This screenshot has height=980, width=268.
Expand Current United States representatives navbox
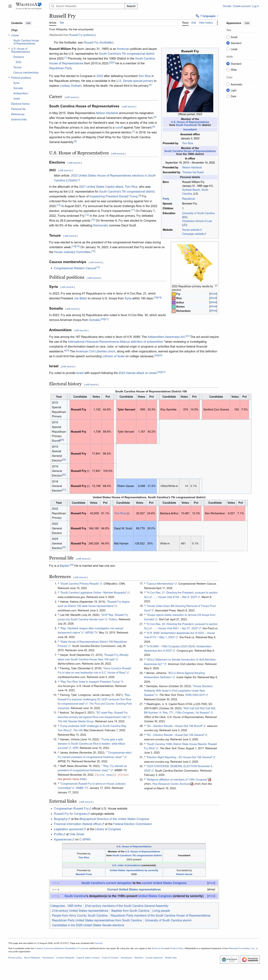[x=211, y=889]
